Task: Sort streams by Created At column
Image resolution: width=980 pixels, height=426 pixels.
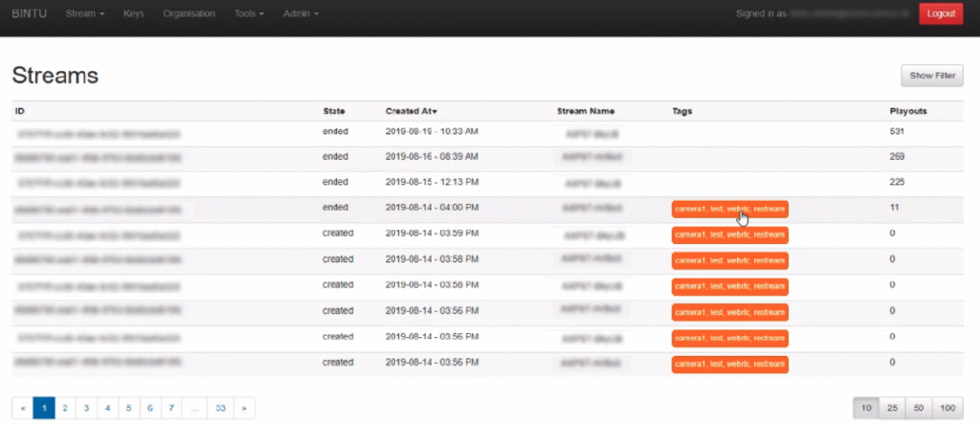Action: pyautogui.click(x=412, y=111)
